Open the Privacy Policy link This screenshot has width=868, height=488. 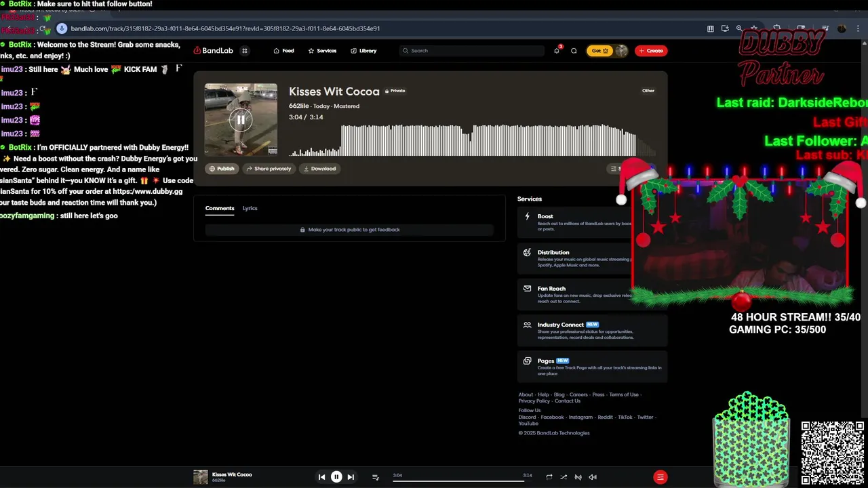point(534,401)
